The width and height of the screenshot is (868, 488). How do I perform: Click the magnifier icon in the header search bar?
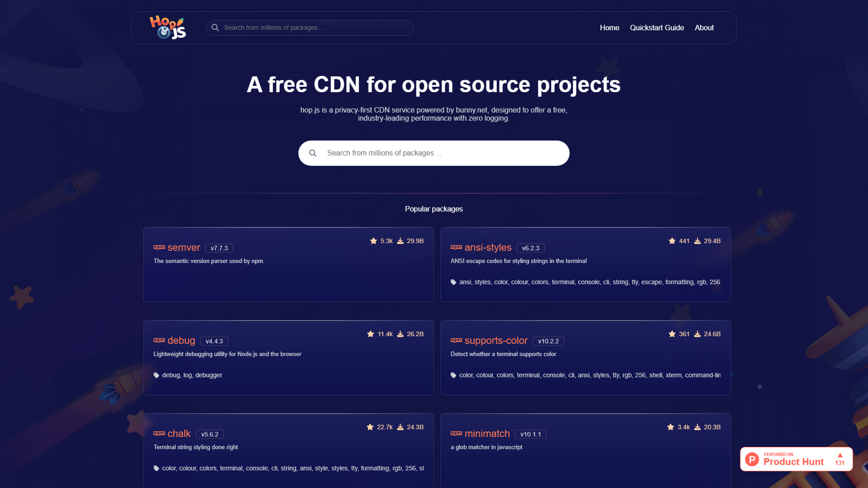(x=215, y=28)
